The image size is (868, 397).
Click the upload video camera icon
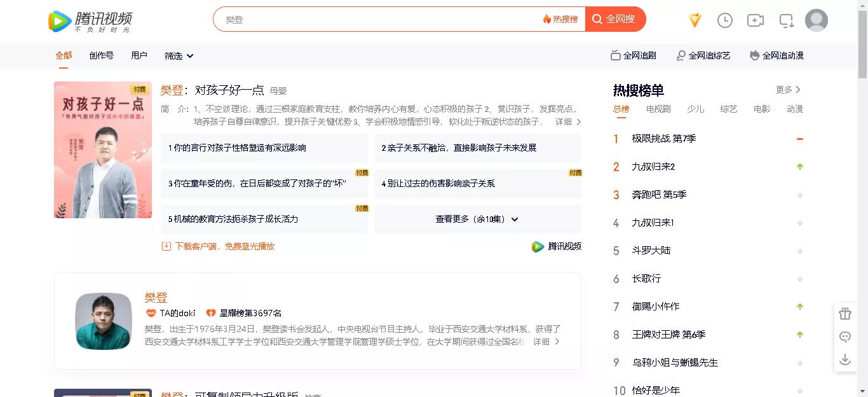click(755, 20)
